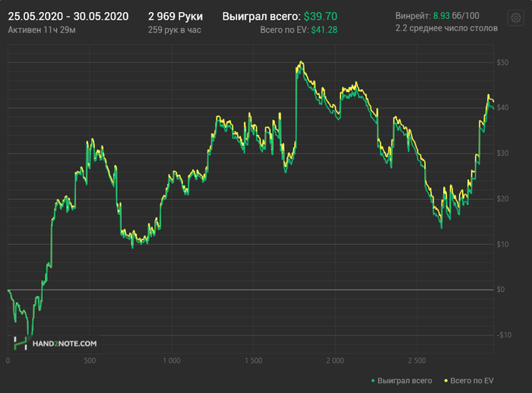The image size is (532, 393).
Task: Click the total won value $39.70
Action: (320, 16)
